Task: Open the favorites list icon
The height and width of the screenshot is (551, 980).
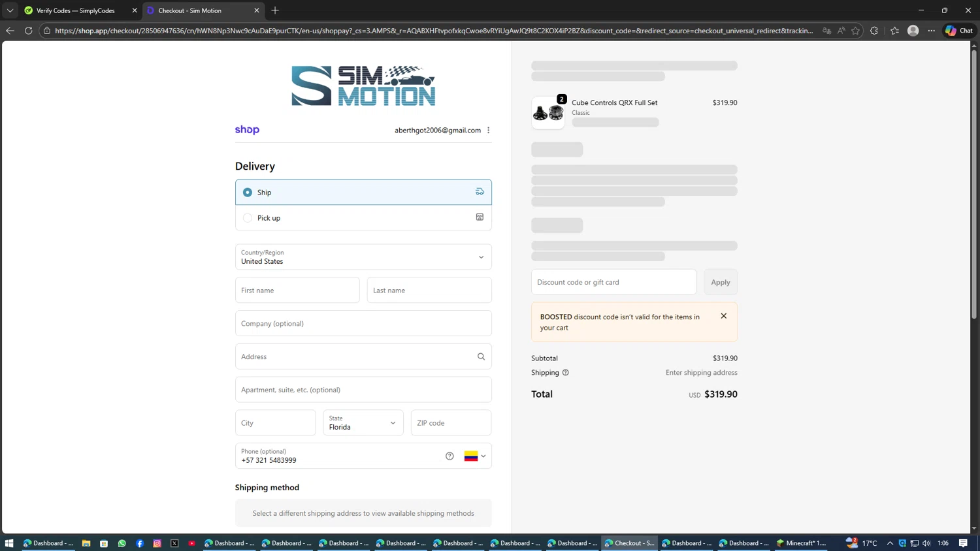Action: [x=894, y=31]
